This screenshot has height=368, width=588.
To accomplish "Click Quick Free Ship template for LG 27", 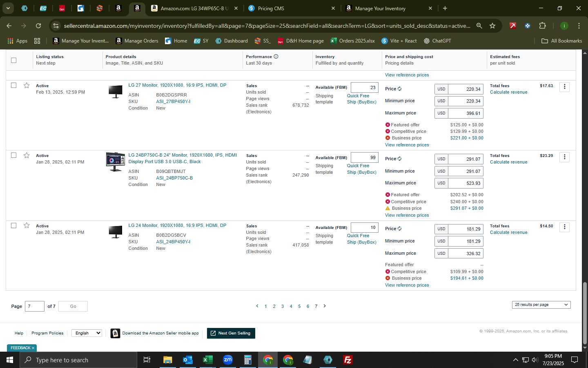I will click(361, 99).
